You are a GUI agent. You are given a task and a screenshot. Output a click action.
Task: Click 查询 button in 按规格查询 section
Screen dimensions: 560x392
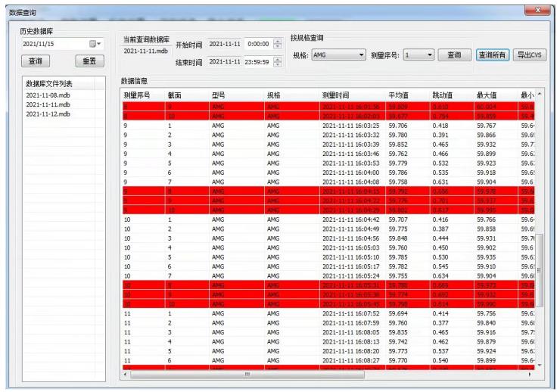tap(454, 55)
